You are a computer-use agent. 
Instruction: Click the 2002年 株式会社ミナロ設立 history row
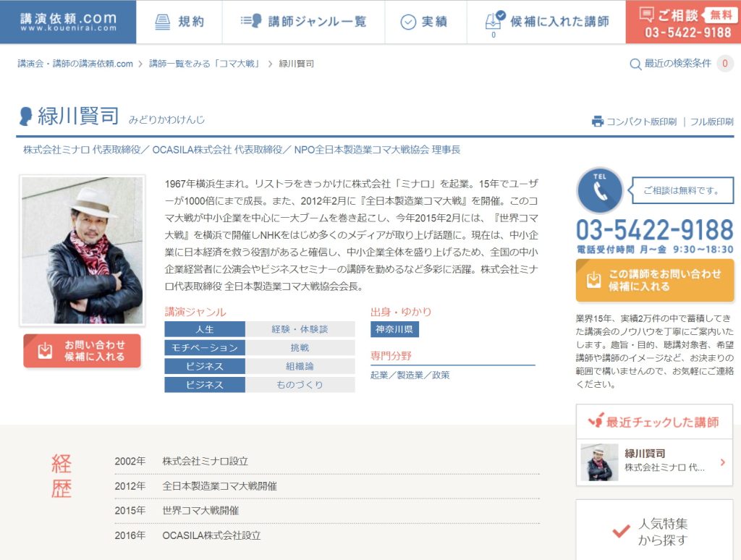pos(327,461)
